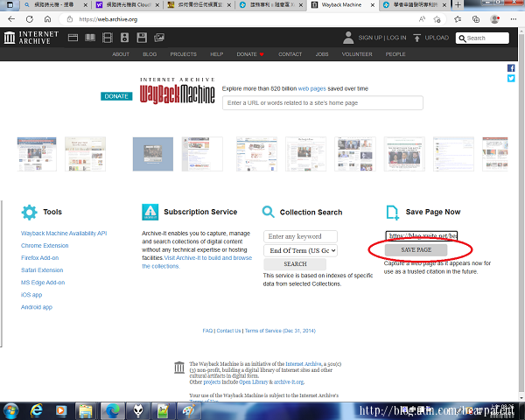Share page via Facebook icon
The image size is (525, 420).
pyautogui.click(x=511, y=67)
